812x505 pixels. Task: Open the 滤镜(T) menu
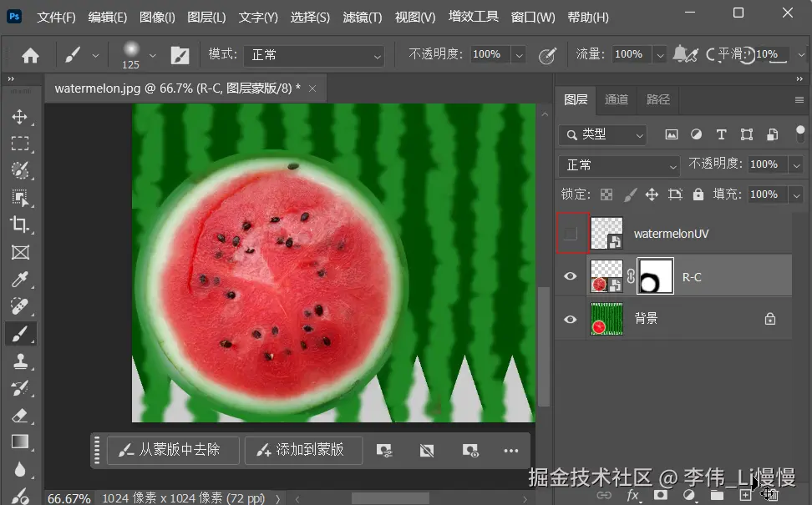click(x=362, y=18)
